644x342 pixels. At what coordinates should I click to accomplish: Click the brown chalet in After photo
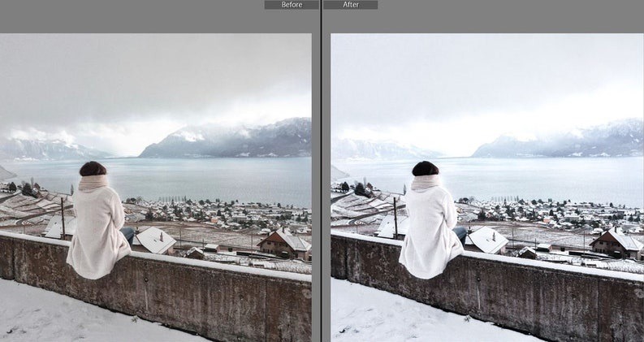(615, 243)
